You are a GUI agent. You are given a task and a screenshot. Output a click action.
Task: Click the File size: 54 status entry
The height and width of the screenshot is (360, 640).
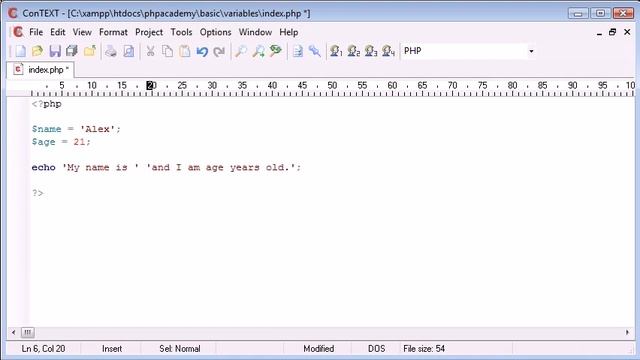(424, 349)
